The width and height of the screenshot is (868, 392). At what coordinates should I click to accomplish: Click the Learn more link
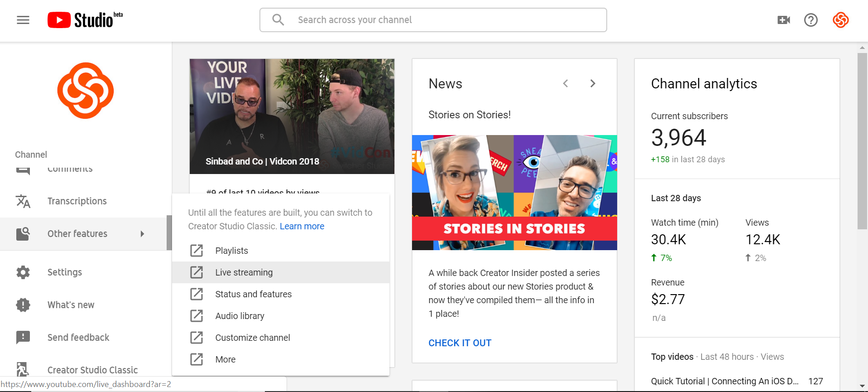point(302,226)
